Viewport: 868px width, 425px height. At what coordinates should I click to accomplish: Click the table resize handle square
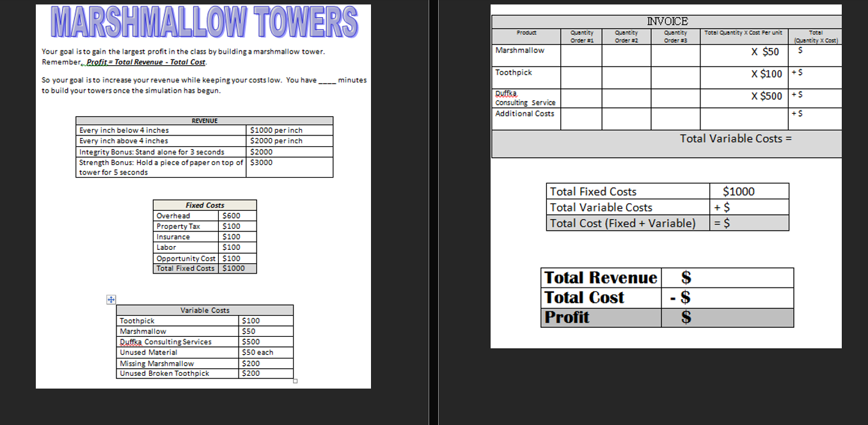pos(295,381)
